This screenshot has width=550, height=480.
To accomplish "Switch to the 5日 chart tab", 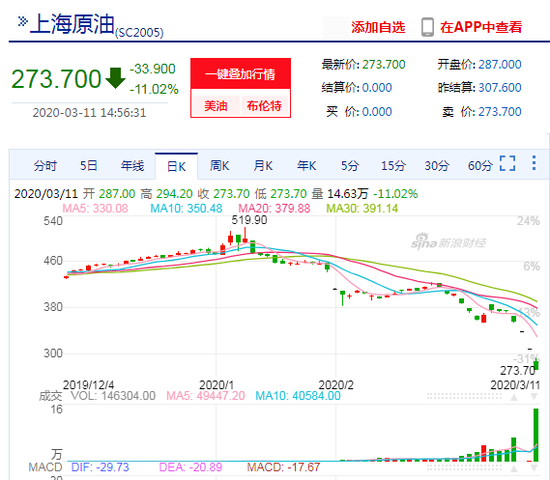I will (88, 165).
